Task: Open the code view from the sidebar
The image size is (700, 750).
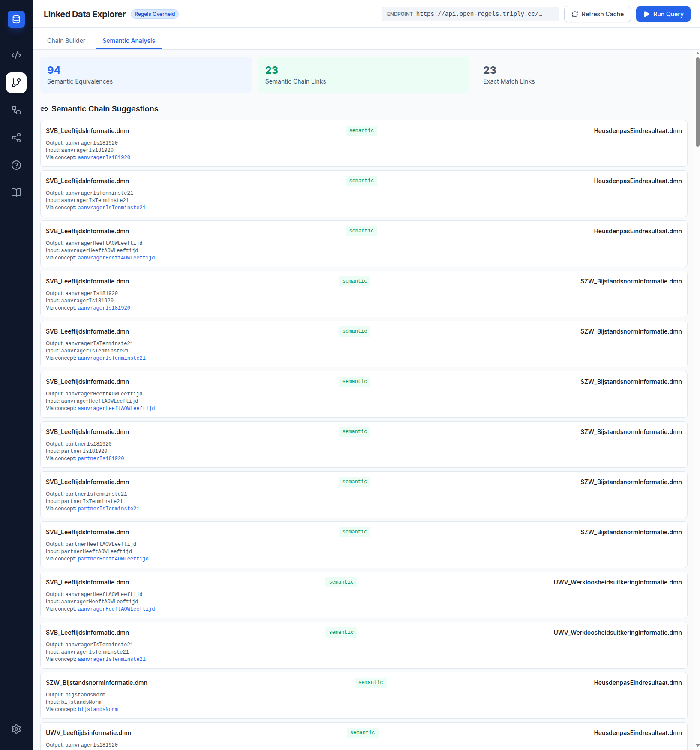Action: 16,55
